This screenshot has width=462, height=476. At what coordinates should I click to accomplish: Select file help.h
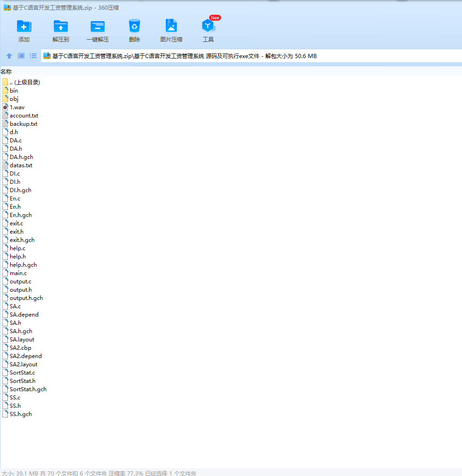(14, 257)
